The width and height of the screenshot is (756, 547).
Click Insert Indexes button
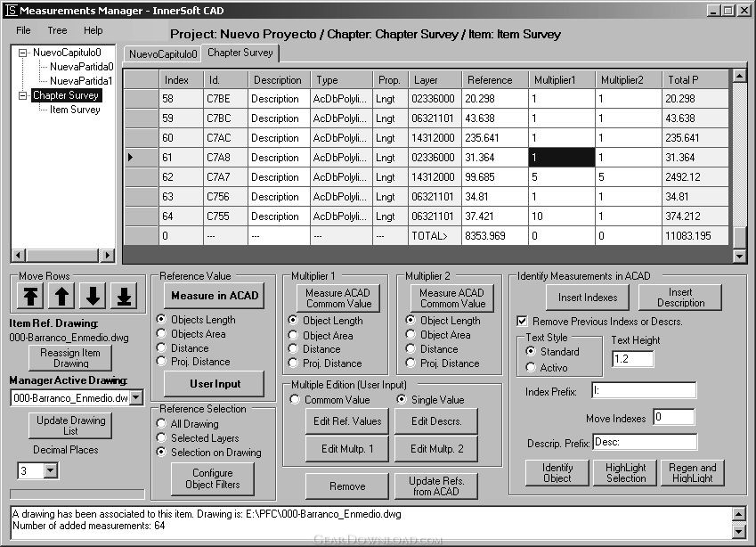point(588,298)
